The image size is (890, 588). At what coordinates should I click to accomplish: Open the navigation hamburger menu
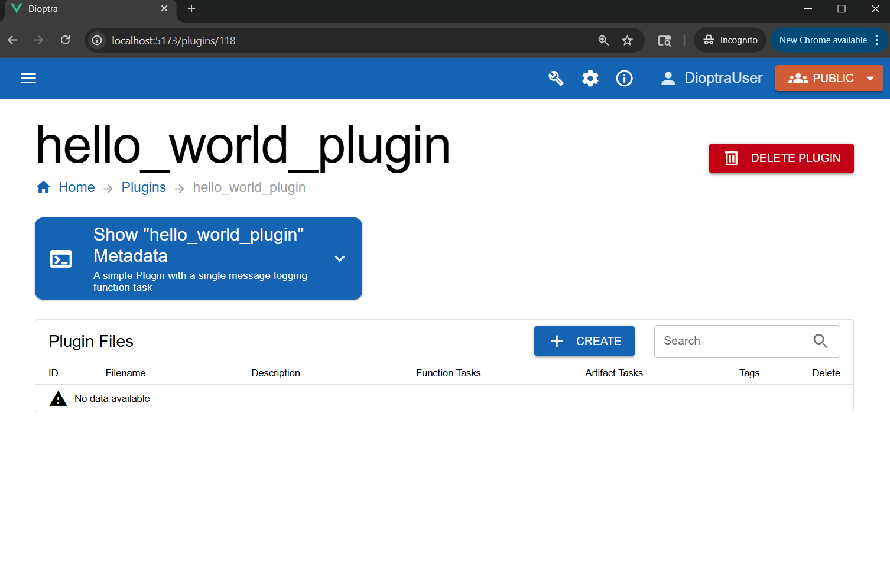(28, 78)
